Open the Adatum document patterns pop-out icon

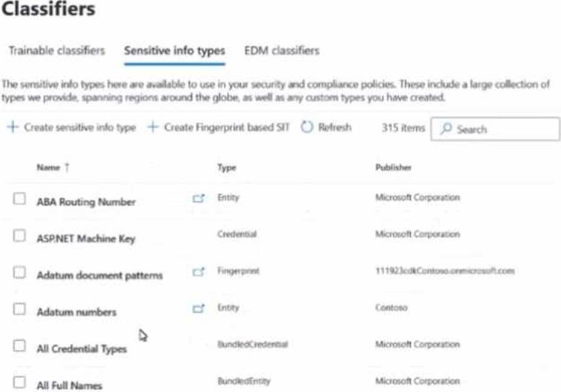(x=198, y=272)
